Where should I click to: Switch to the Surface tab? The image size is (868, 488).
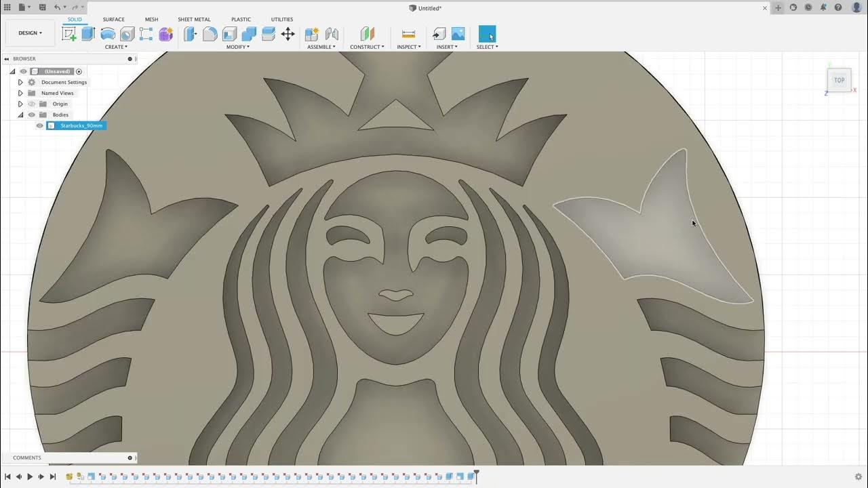click(x=114, y=19)
